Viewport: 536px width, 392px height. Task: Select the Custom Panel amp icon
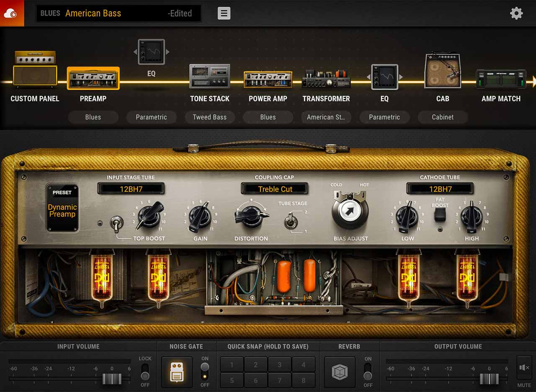pos(35,69)
